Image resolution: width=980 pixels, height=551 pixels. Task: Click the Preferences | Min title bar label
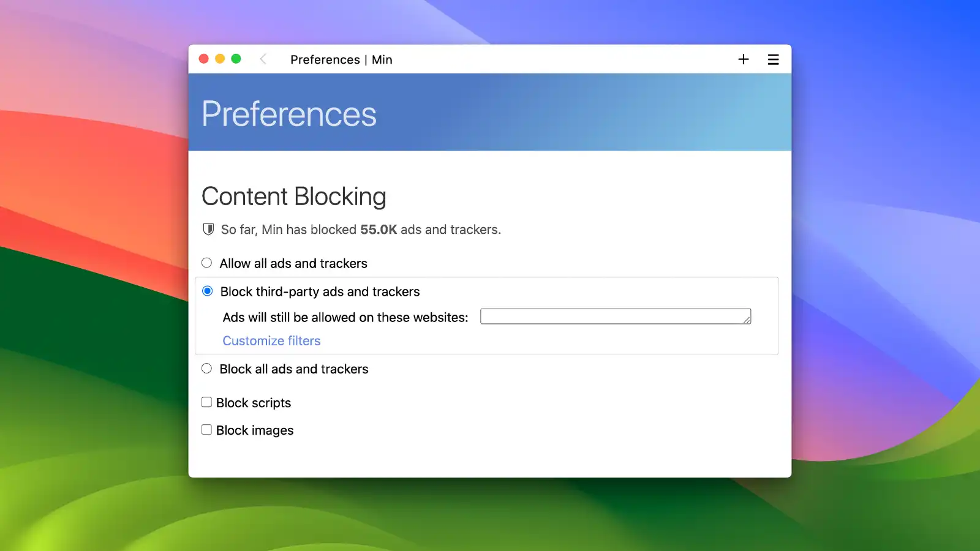(x=341, y=59)
